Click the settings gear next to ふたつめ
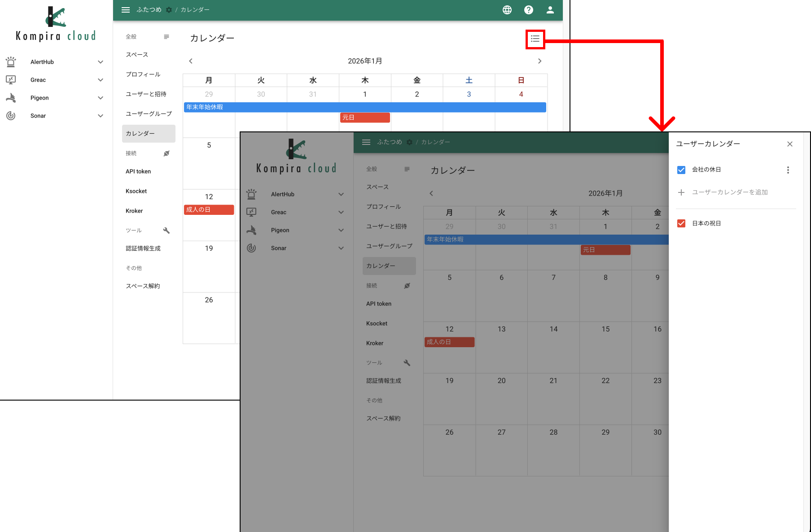This screenshot has height=532, width=811. (x=168, y=9)
